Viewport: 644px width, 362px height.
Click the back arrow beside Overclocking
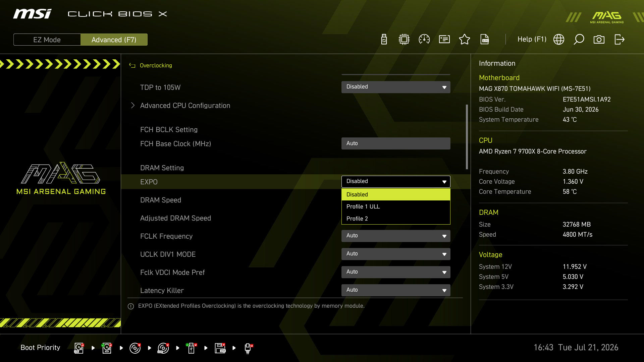(132, 65)
